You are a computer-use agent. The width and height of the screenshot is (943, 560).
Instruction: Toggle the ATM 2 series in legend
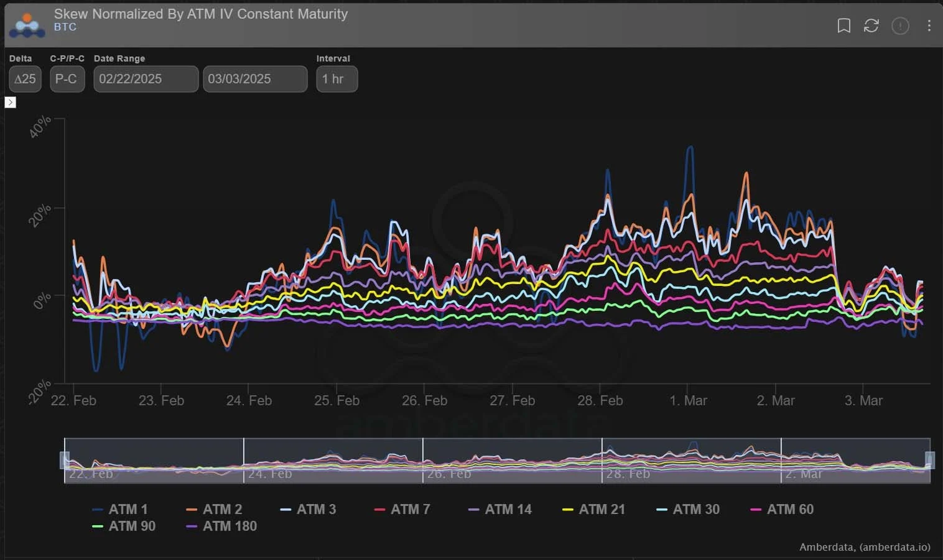(213, 509)
